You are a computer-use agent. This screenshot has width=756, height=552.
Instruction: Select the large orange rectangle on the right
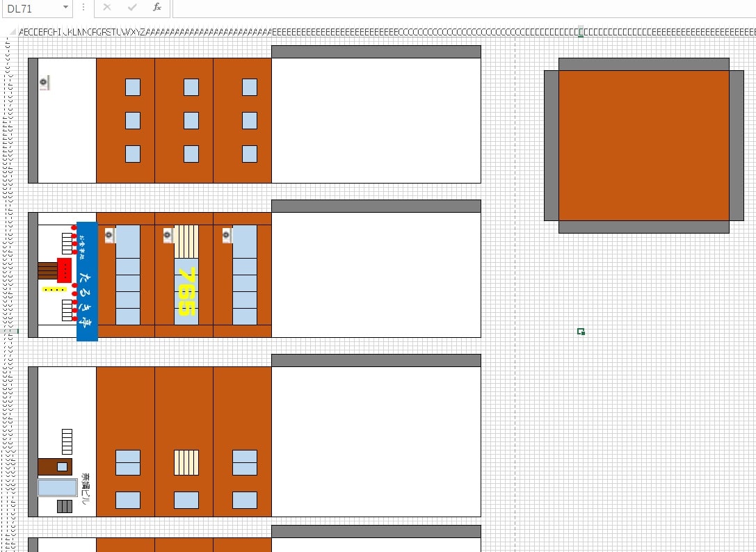[643, 145]
